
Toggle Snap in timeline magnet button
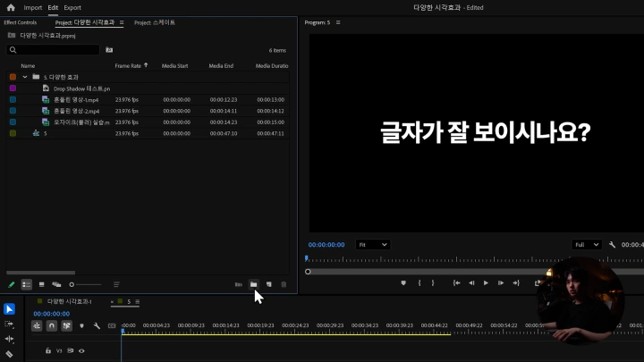[x=52, y=326]
